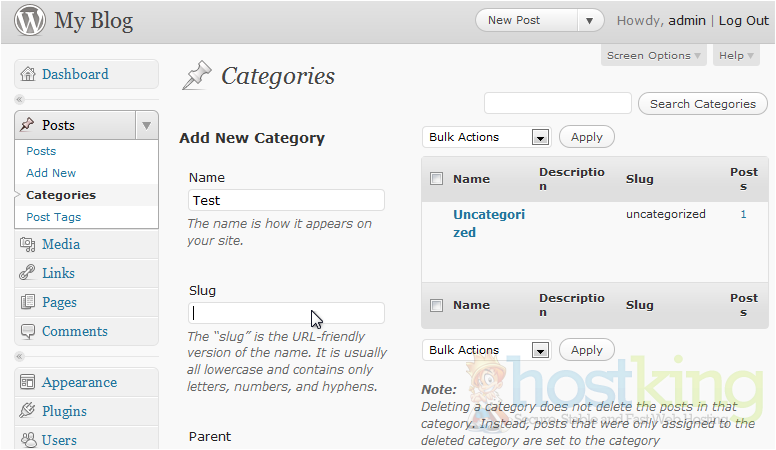
Task: Click the Plugins plug icon
Action: (x=27, y=411)
